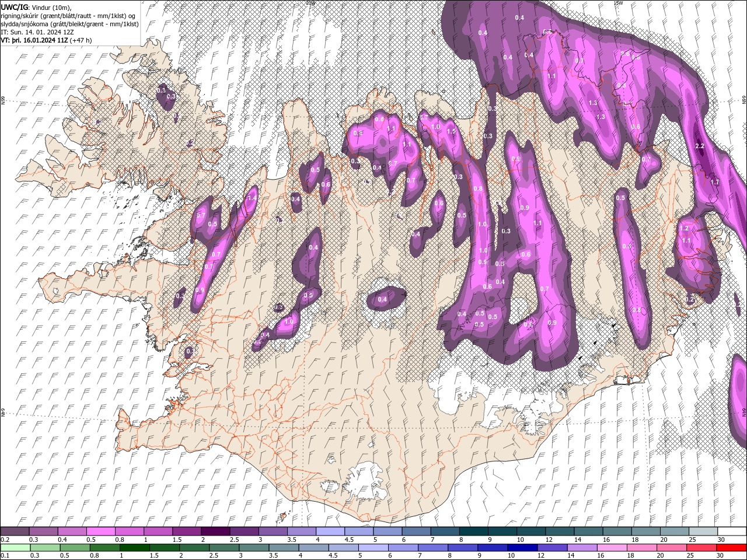Click the 'UWC/IG: Vindur (10m),' title line

(x=36, y=7)
